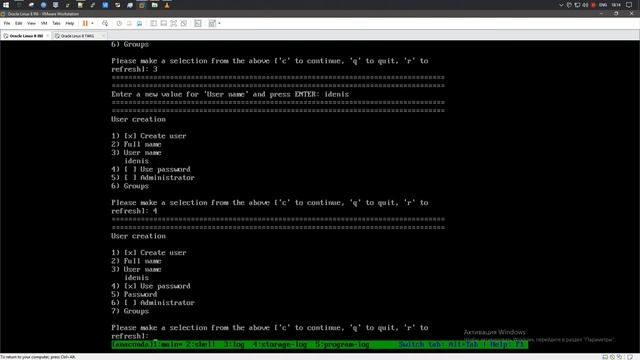Enter full screen mode icon
The width and height of the screenshot is (640, 360).
173,23
